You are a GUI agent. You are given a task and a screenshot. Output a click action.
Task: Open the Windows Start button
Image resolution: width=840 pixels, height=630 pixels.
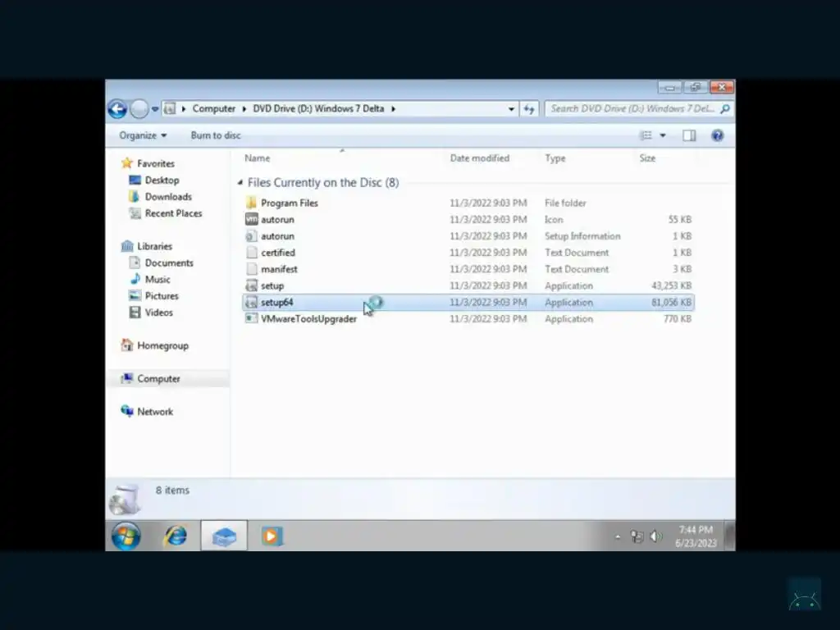pos(126,536)
